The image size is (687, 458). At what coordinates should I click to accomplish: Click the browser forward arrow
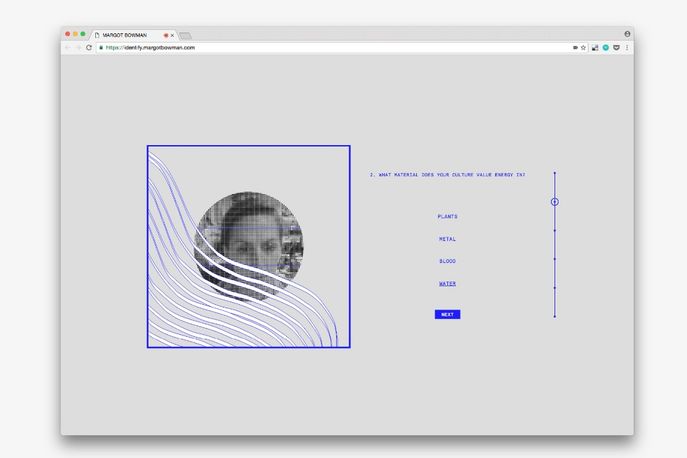coord(78,47)
